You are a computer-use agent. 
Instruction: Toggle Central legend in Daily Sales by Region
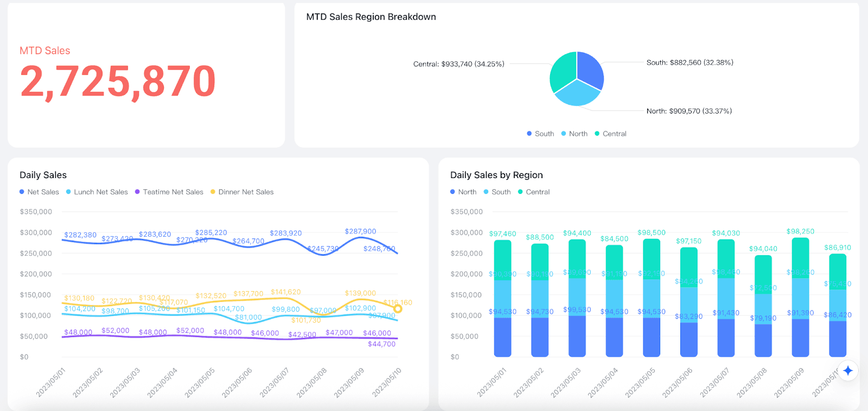(534, 192)
